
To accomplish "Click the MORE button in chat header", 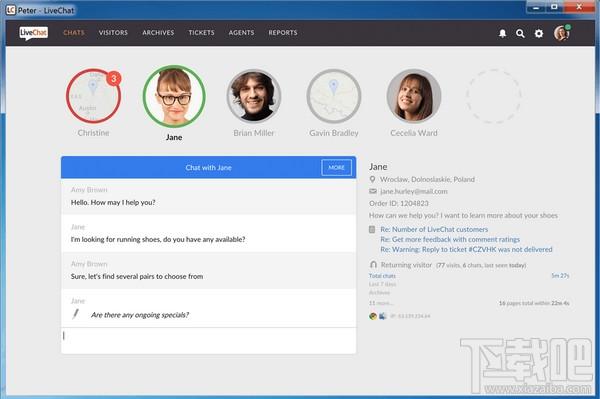I will click(x=336, y=168).
